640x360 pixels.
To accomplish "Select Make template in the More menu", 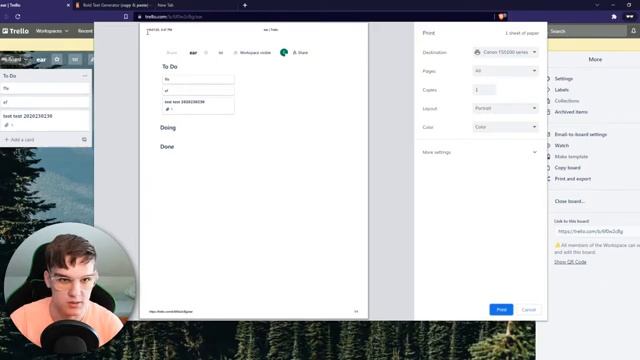I will 571,157.
